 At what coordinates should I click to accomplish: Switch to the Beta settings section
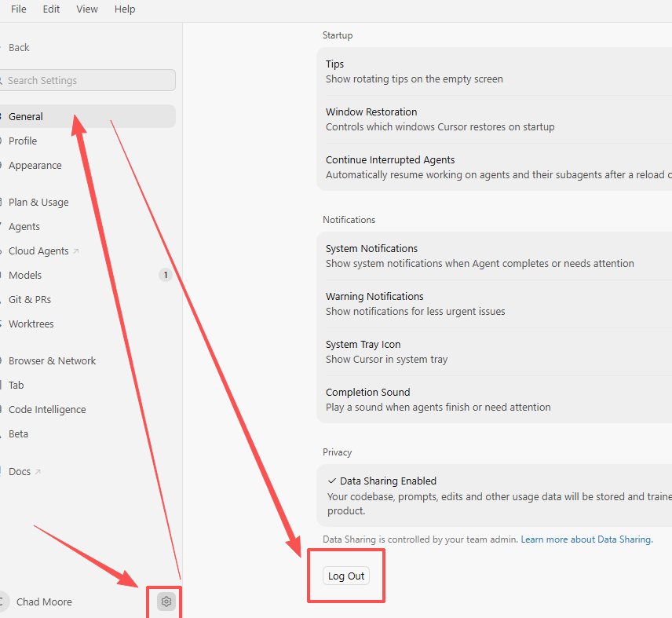pyautogui.click(x=18, y=434)
